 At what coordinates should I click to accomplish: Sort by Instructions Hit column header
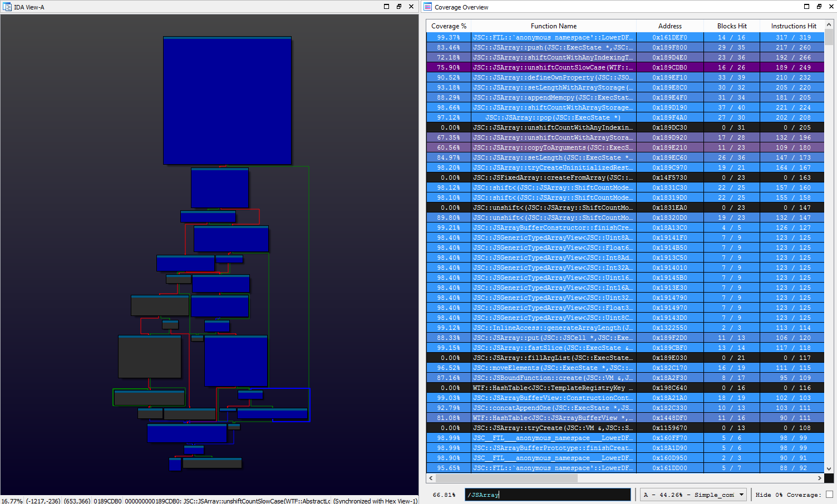794,26
